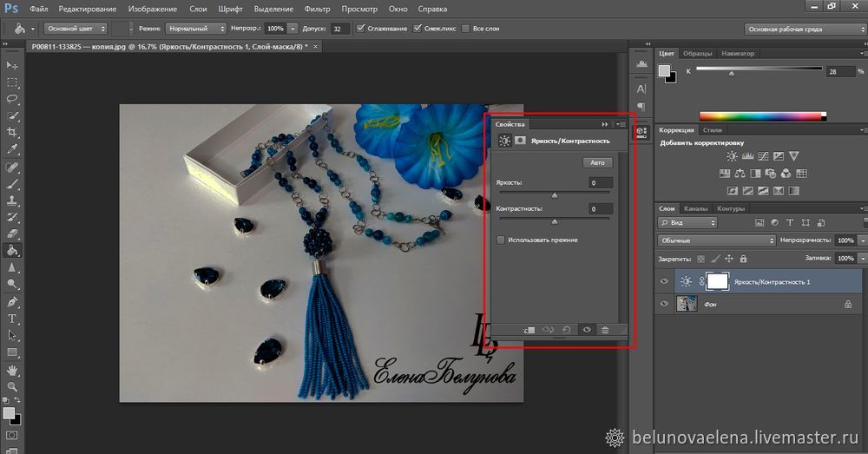Pick the Horizontal Type tool
868x454 pixels.
point(12,319)
